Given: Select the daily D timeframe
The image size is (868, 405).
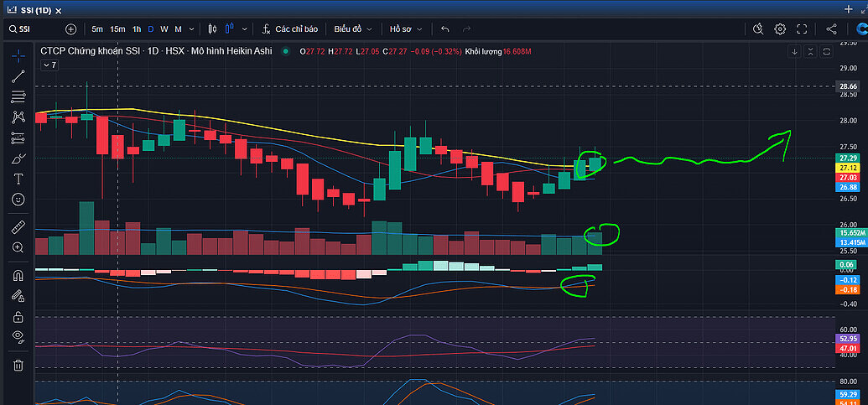Looking at the screenshot, I should (151, 29).
